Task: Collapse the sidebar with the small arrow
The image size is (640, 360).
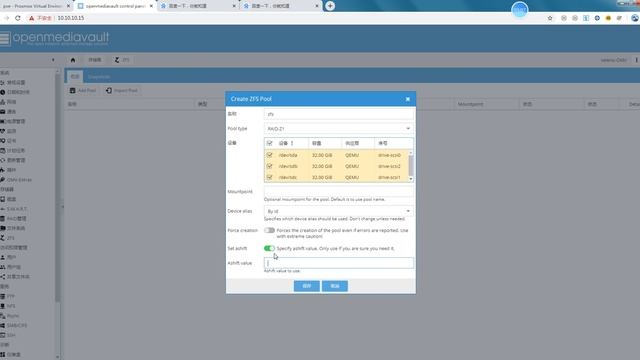Action: tap(53, 60)
